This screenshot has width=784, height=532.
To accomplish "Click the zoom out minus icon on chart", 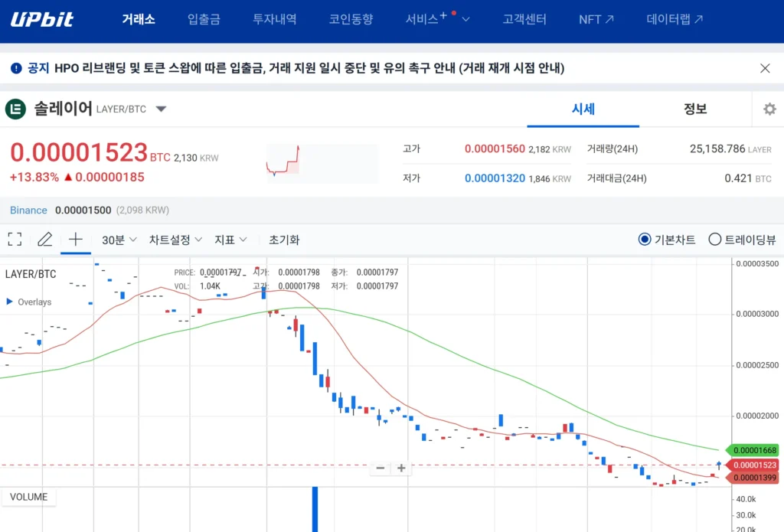I will (381, 468).
